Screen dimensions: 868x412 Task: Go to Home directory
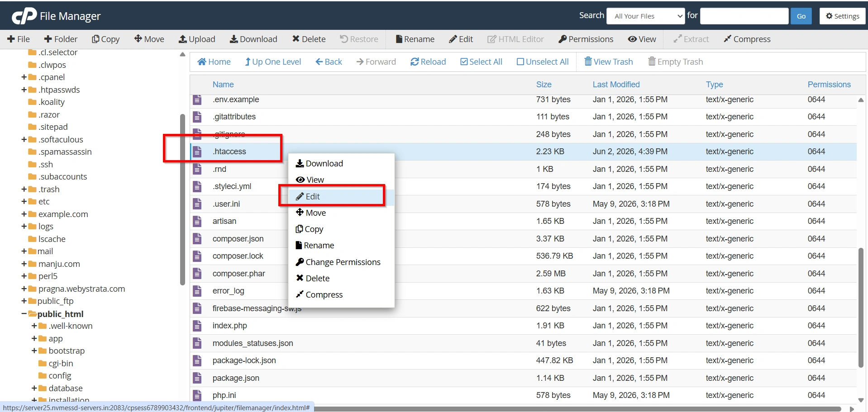[x=214, y=62]
